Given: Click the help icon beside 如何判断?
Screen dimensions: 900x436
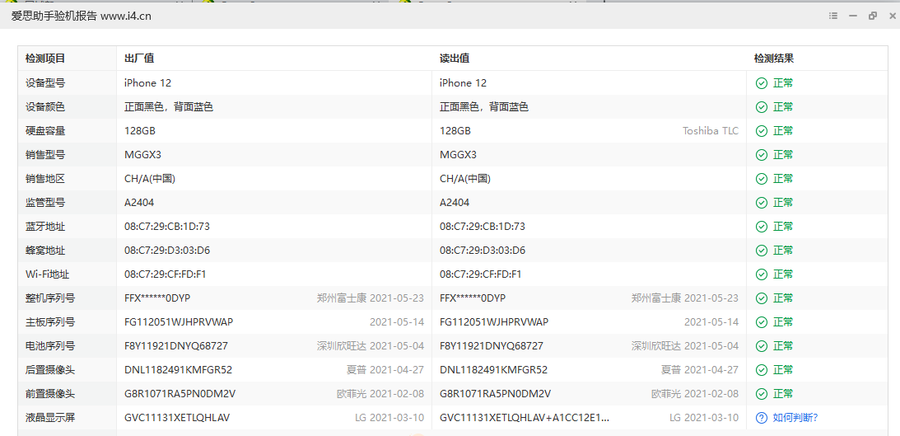Looking at the screenshot, I should point(761,418).
